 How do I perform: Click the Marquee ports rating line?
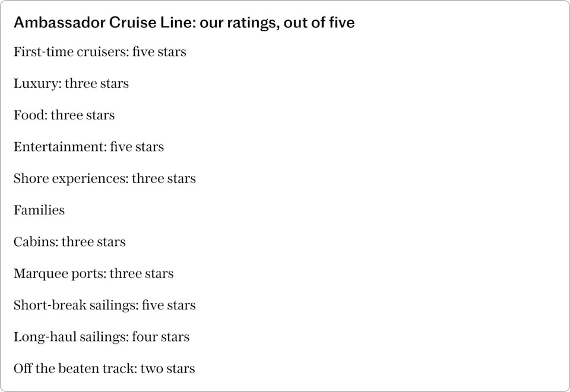click(93, 274)
